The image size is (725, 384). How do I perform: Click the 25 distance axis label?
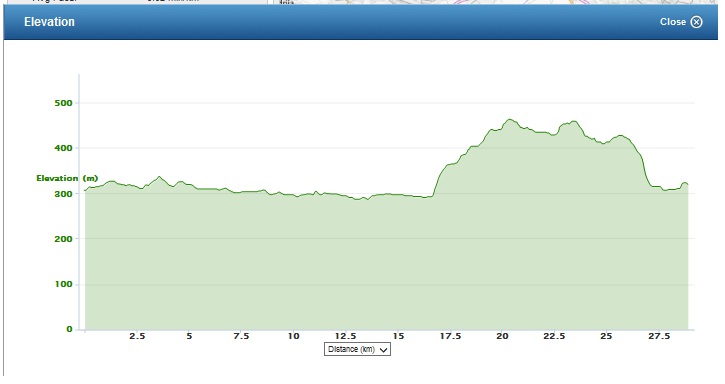pyautogui.click(x=606, y=336)
